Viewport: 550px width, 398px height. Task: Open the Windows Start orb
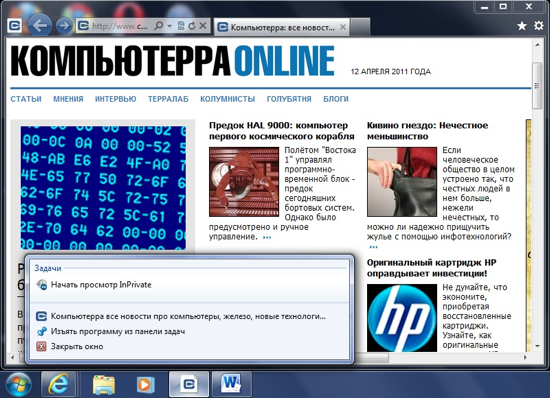coord(18,385)
